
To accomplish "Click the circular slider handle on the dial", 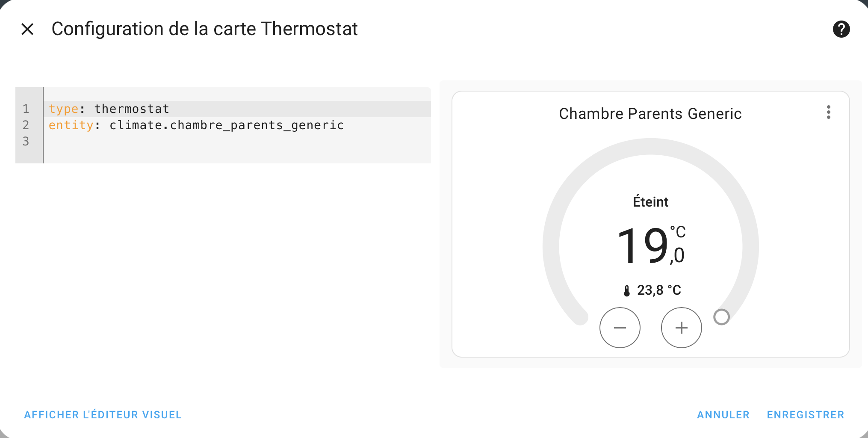I will pyautogui.click(x=721, y=317).
